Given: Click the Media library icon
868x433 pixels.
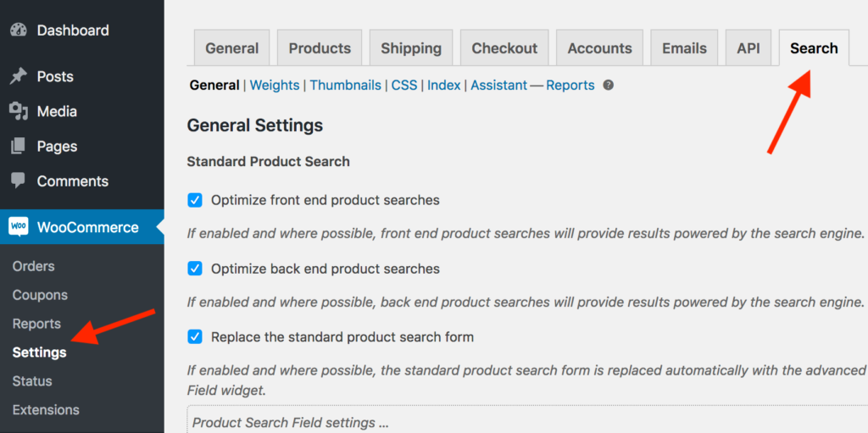Looking at the screenshot, I should [x=18, y=112].
